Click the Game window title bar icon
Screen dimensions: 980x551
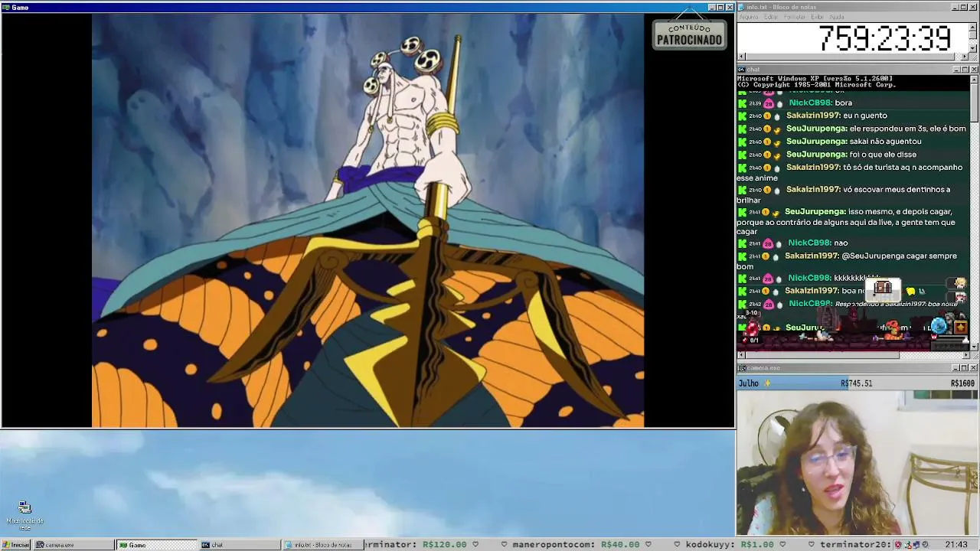[6, 8]
